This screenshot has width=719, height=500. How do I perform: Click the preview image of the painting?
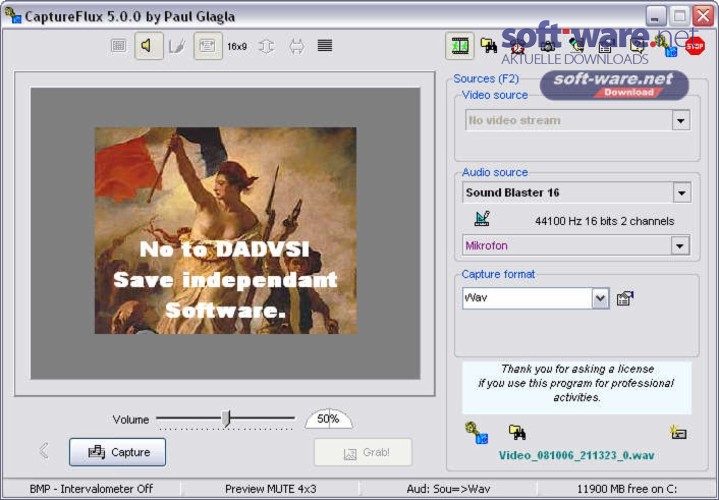(226, 230)
